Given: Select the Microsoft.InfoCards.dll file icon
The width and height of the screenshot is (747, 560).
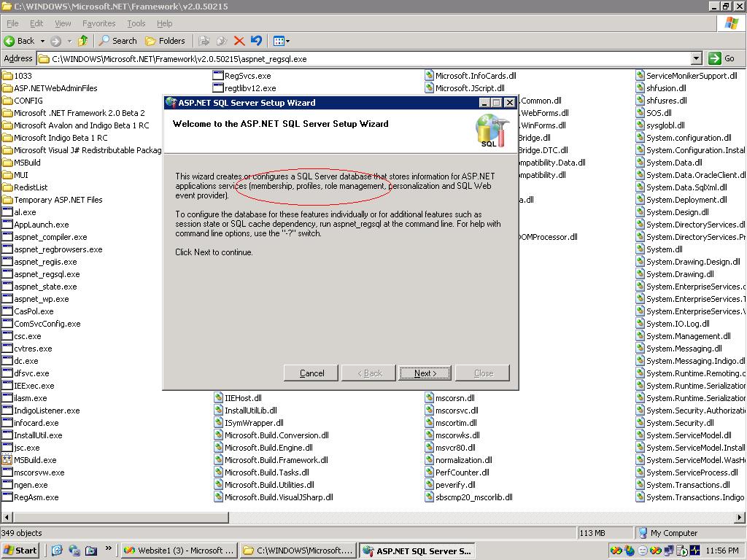Looking at the screenshot, I should point(429,75).
